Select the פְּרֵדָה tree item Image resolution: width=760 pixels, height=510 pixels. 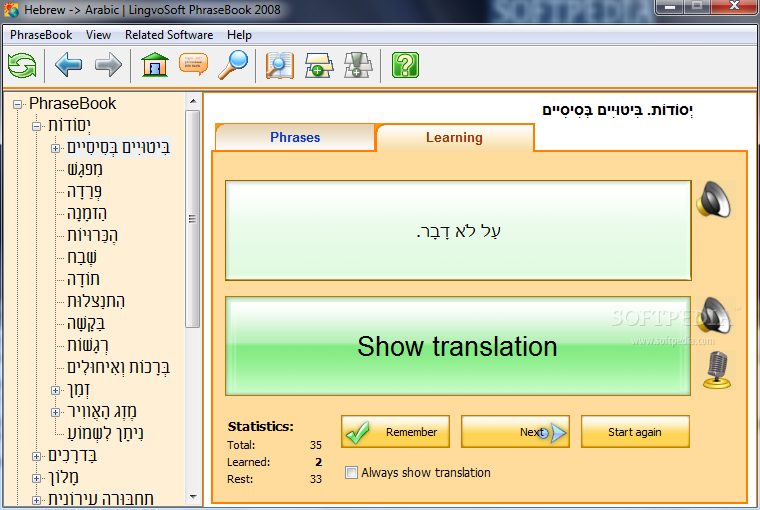[84, 191]
